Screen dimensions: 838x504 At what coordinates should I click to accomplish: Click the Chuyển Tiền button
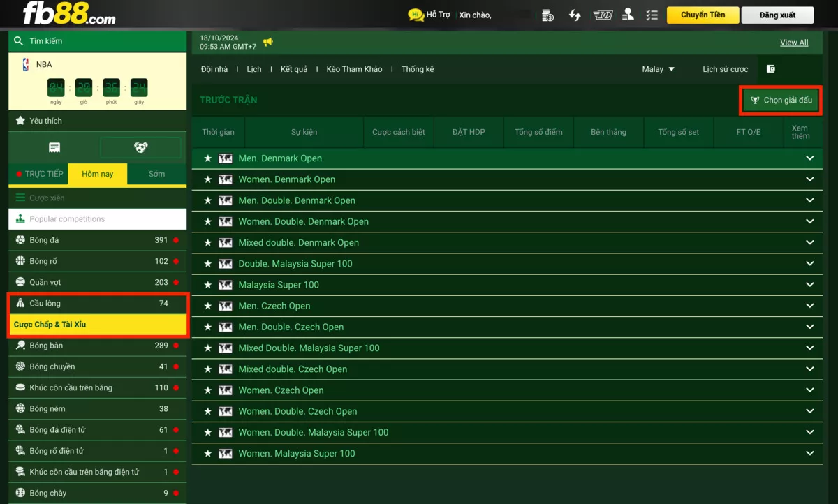click(x=703, y=15)
